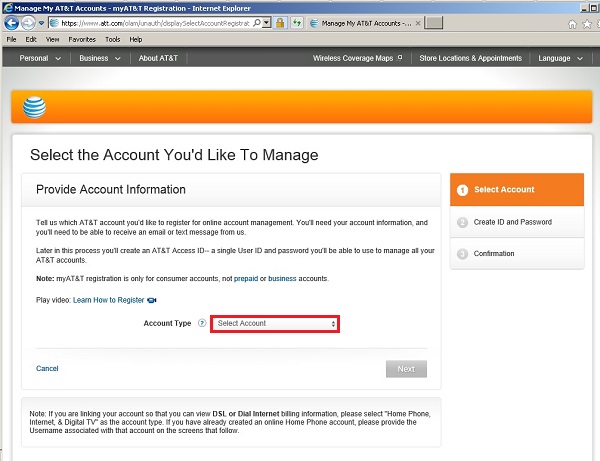Viewport: 600px width, 461px height.
Task: Open the Favorites menu
Action: tap(82, 39)
